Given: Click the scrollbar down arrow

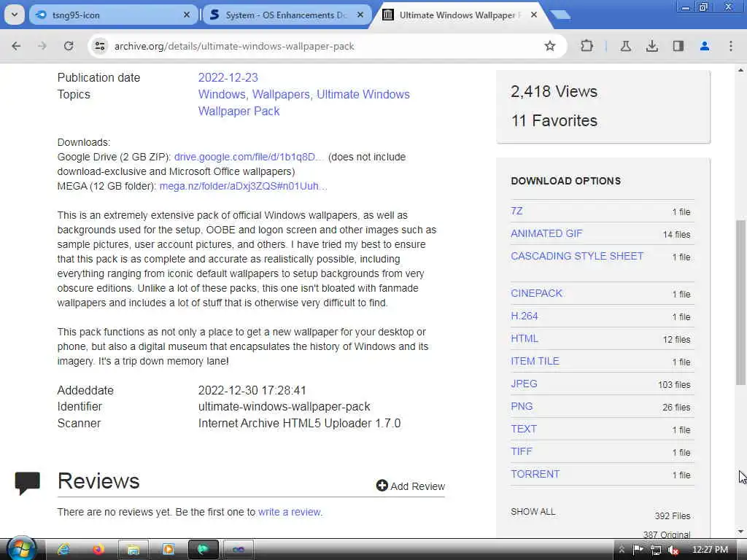Looking at the screenshot, I should (x=740, y=532).
